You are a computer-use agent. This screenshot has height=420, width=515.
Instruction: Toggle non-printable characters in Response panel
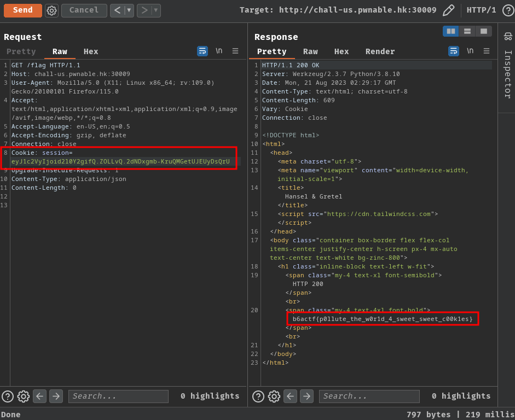click(x=470, y=51)
